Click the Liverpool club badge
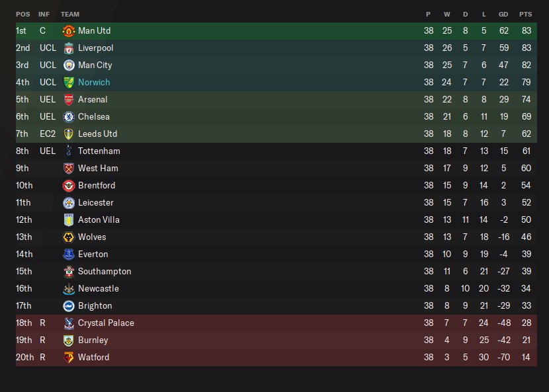 (69, 48)
